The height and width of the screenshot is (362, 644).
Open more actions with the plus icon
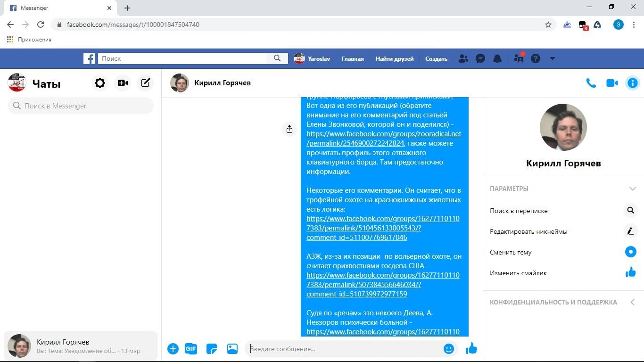[x=173, y=349]
